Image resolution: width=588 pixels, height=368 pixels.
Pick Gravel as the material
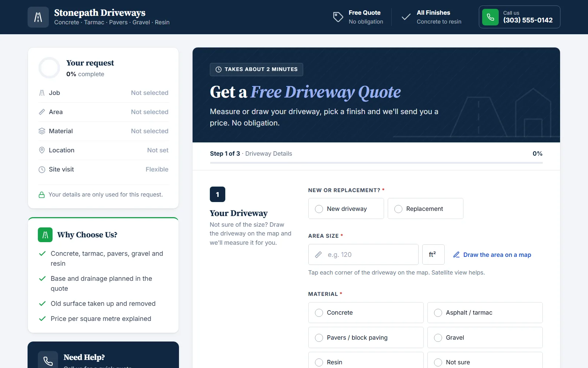[485, 337]
